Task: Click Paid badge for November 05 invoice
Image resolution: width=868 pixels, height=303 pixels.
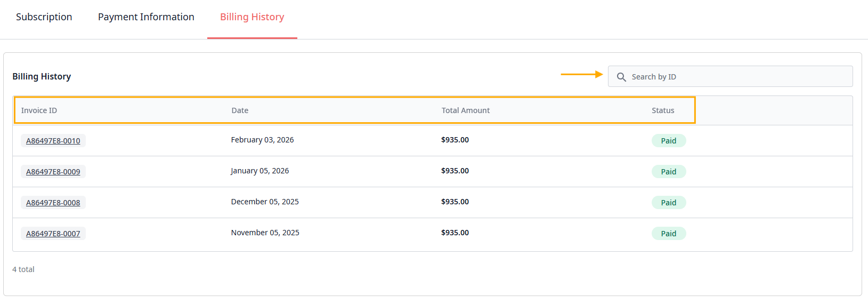Action: [x=668, y=234]
